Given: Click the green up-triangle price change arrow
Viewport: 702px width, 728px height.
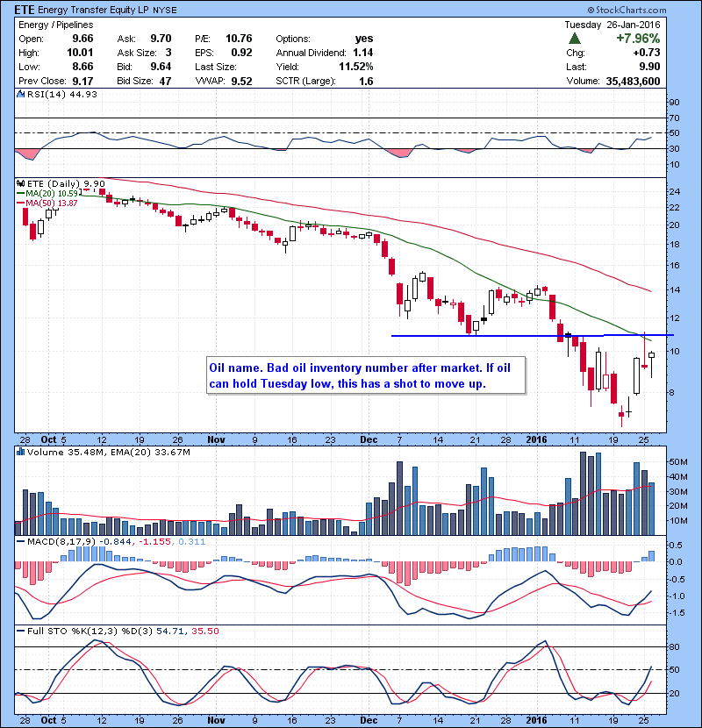Looking at the screenshot, I should (574, 38).
